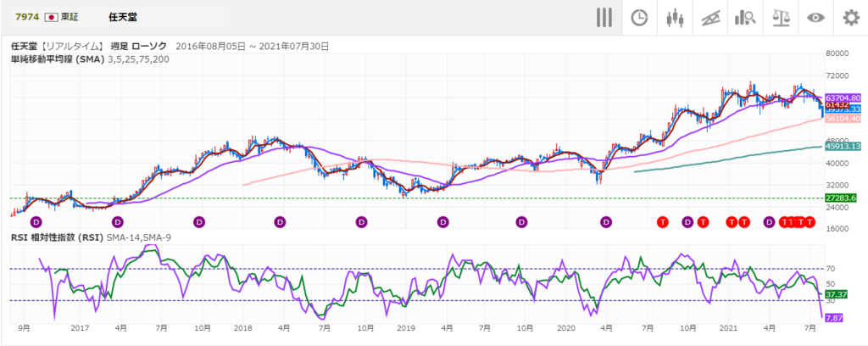This screenshot has height=346, width=868.
Task: Click the teal 45913.13 SMA label
Action: (x=843, y=147)
